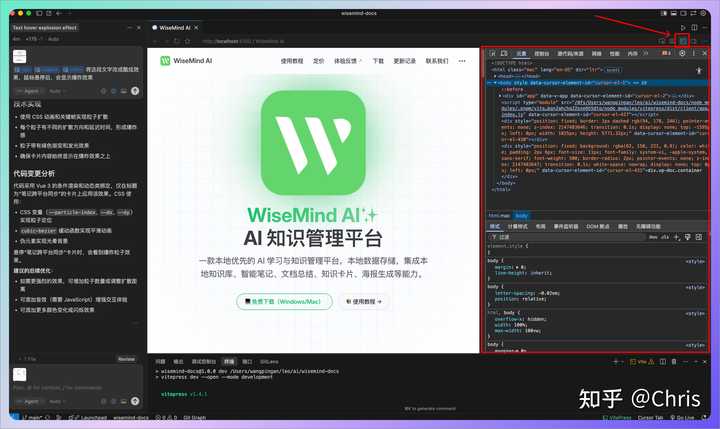Click the styles 过滤 filter input field
The width and height of the screenshot is (720, 429).
(x=567, y=237)
